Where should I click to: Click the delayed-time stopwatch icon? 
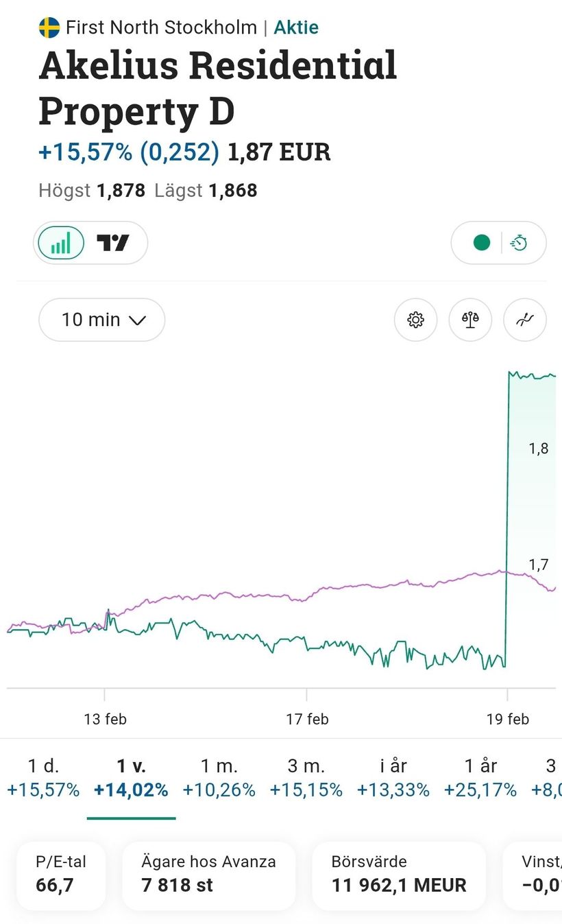(520, 243)
